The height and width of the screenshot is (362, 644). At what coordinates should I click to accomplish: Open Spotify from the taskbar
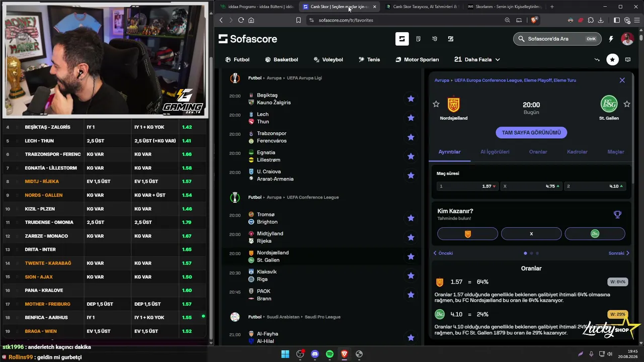[330, 354]
